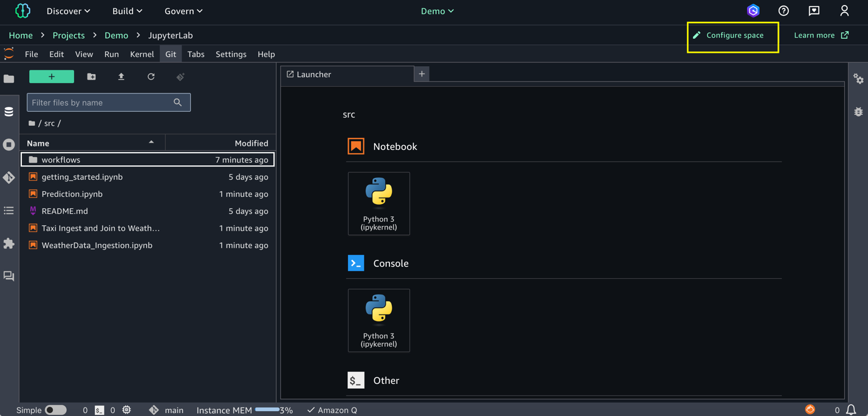This screenshot has height=416, width=868.
Task: Click the help question mark icon
Action: (784, 11)
